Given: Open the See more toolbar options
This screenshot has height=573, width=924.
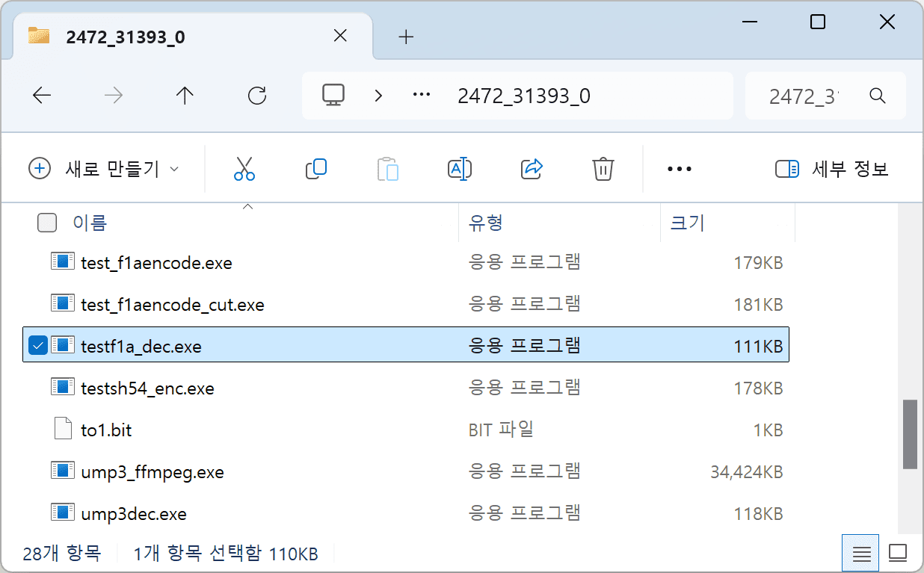Looking at the screenshot, I should click(679, 169).
